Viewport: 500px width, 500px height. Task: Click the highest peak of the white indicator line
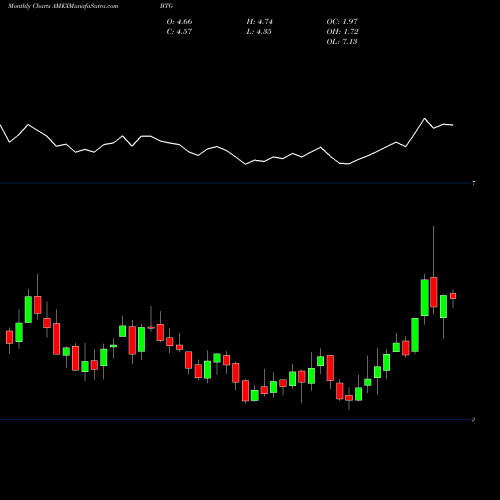pos(424,118)
